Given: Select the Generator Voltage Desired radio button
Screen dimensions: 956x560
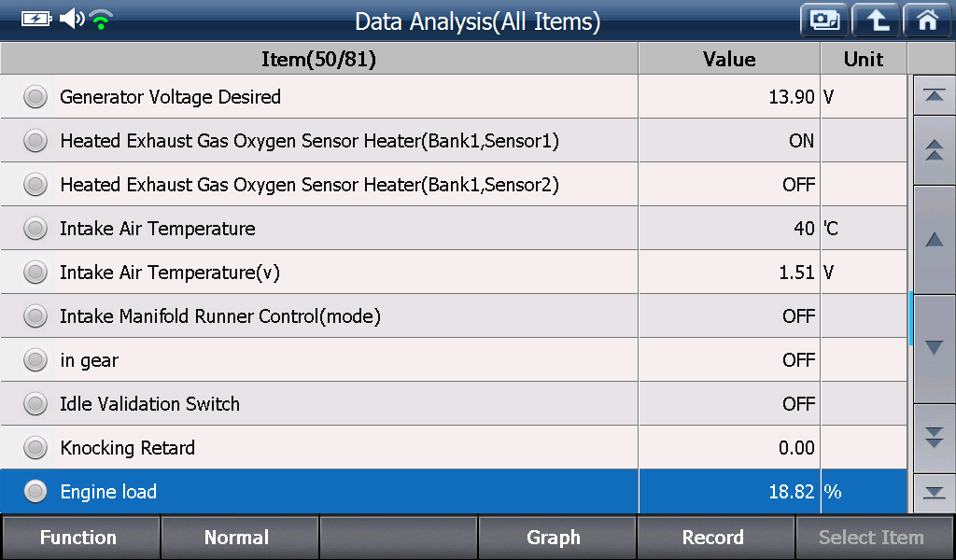Looking at the screenshot, I should [35, 97].
